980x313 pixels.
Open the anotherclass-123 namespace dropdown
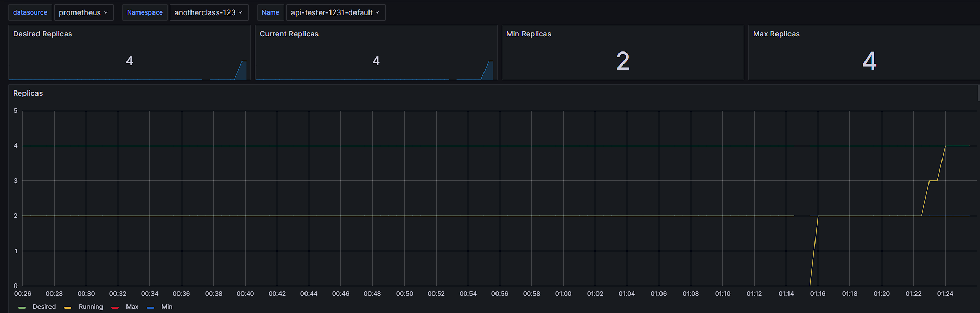(x=209, y=12)
